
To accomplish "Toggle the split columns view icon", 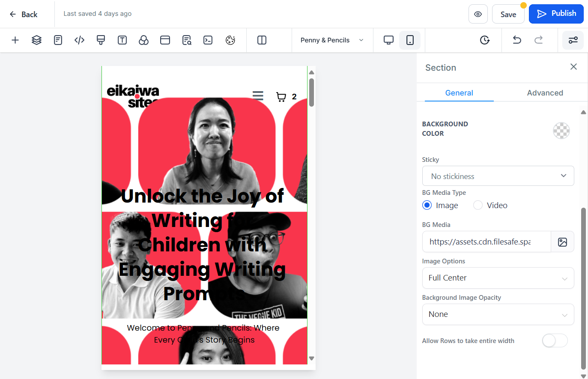I will [262, 40].
